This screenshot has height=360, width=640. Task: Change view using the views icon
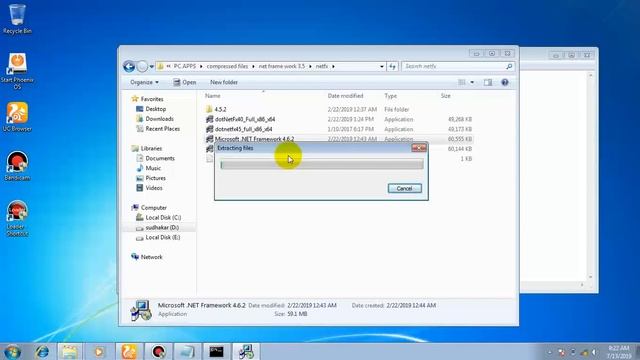pyautogui.click(x=462, y=82)
